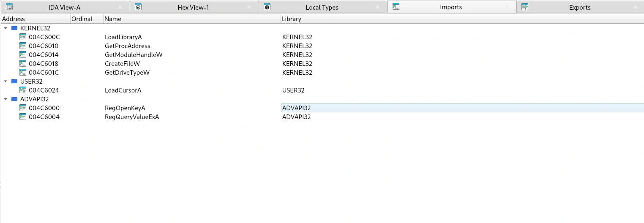Open the Hex View-1 tab
This screenshot has height=223, width=644.
coord(193,7)
